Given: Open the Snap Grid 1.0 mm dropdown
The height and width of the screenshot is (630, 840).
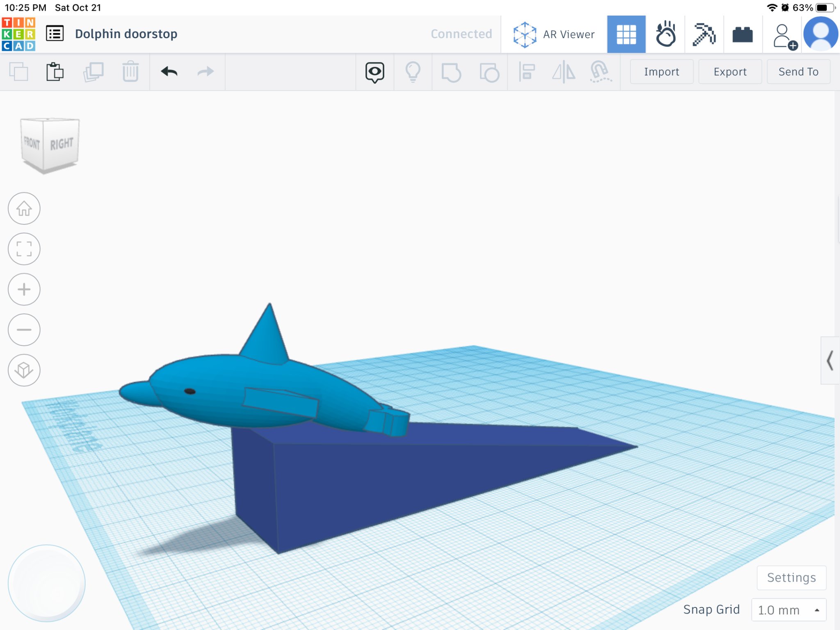Looking at the screenshot, I should [788, 610].
